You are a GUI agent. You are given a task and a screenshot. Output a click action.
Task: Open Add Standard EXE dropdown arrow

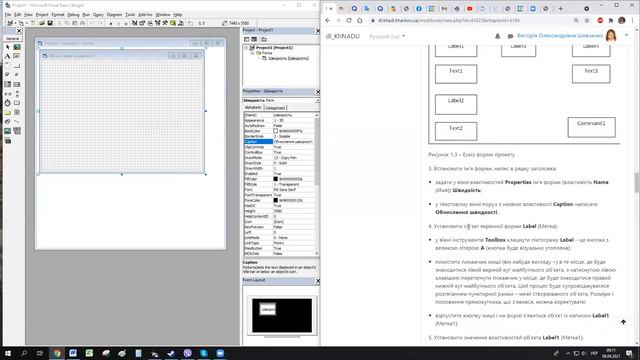pyautogui.click(x=15, y=23)
